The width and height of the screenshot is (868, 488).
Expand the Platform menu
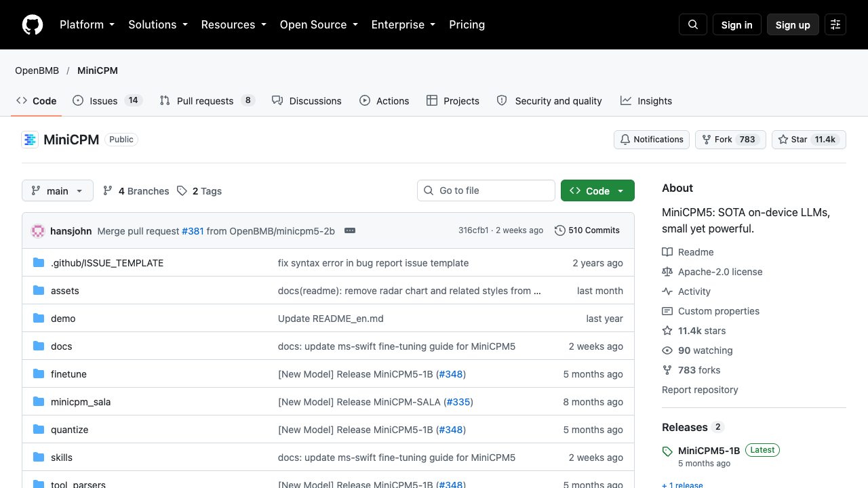[87, 24]
